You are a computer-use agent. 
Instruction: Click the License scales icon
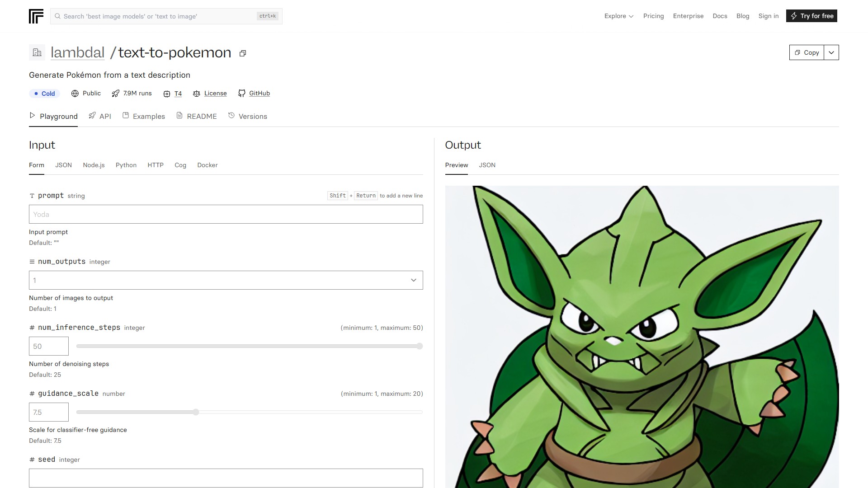tap(197, 94)
